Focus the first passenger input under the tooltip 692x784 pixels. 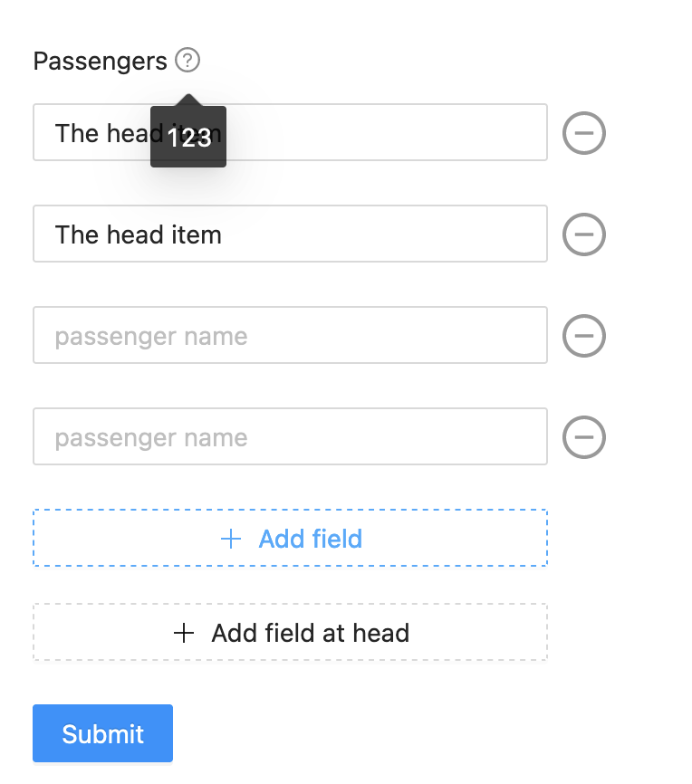pyautogui.click(x=380, y=133)
